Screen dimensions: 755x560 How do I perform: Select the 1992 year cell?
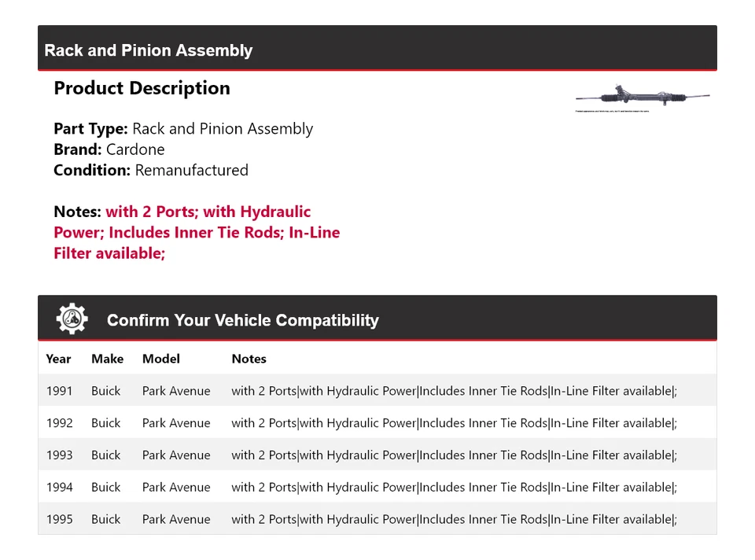59,423
